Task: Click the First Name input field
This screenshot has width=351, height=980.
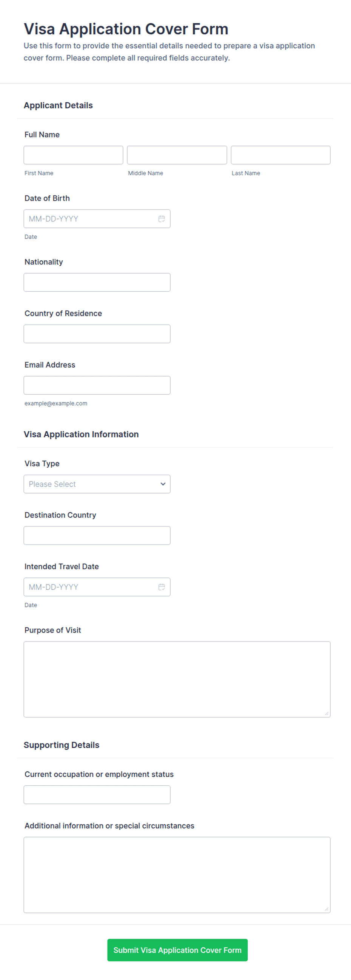Action: (x=74, y=155)
